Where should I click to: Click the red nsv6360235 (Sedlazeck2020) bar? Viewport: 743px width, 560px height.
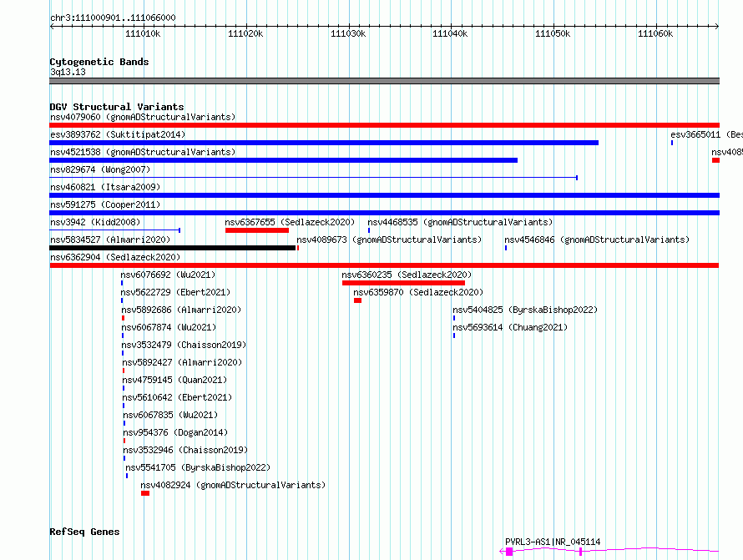[x=403, y=283]
